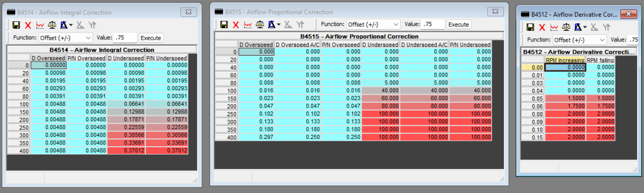Open the Function dropdown in B4512 window

pos(580,40)
